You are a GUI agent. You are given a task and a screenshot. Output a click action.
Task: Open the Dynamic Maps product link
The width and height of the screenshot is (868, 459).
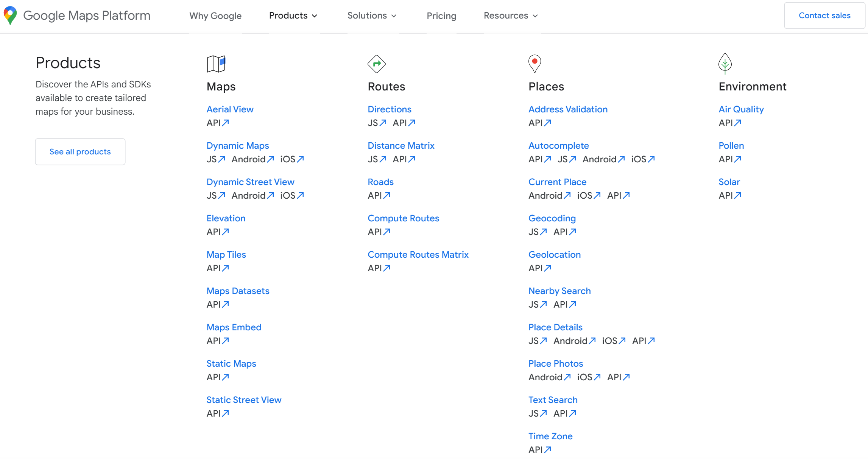(x=238, y=146)
